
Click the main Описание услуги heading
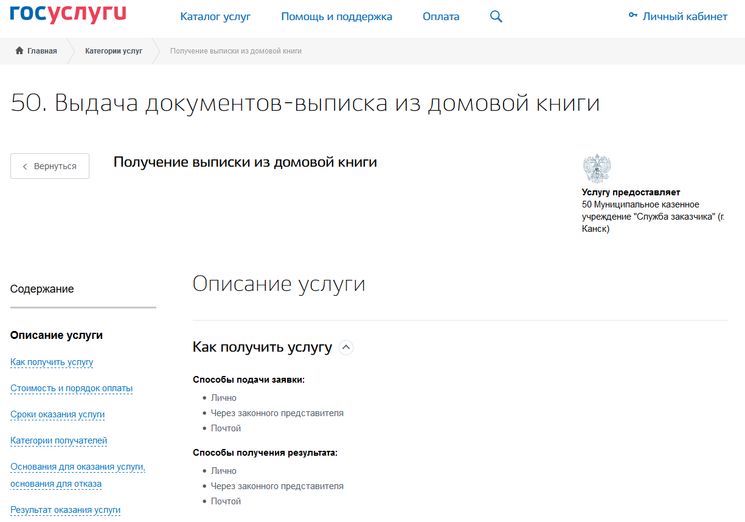(x=279, y=284)
